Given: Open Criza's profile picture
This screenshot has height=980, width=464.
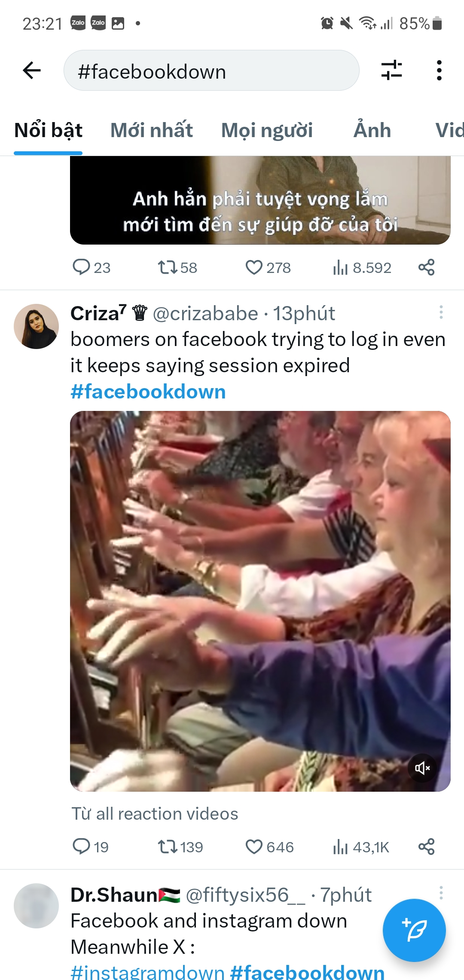Looking at the screenshot, I should [36, 326].
